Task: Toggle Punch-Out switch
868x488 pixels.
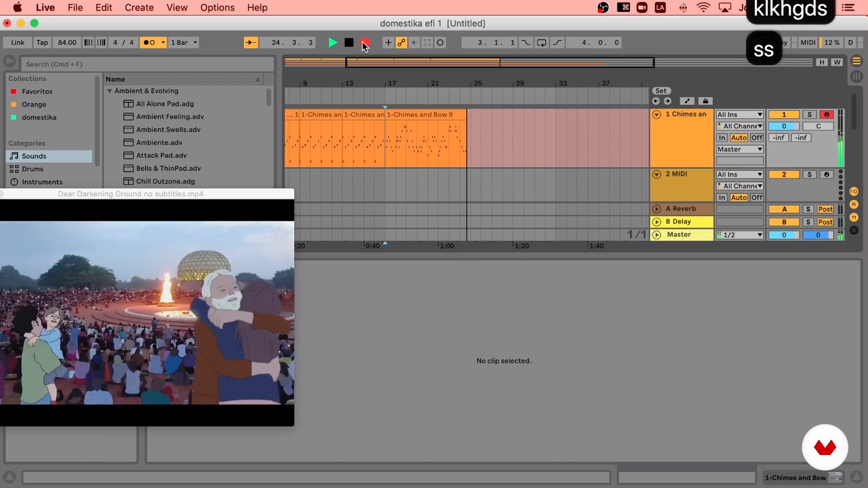Action: [557, 42]
